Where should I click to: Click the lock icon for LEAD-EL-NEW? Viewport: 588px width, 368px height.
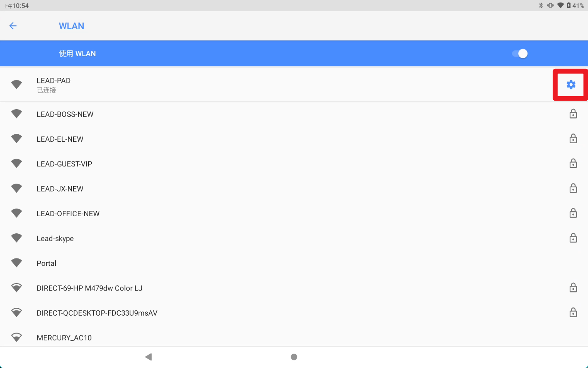click(x=573, y=139)
